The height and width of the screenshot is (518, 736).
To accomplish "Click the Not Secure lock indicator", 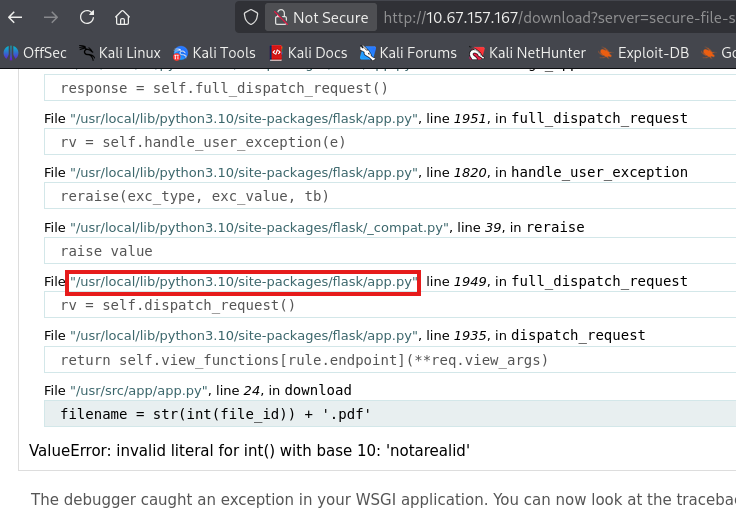I will (322, 17).
